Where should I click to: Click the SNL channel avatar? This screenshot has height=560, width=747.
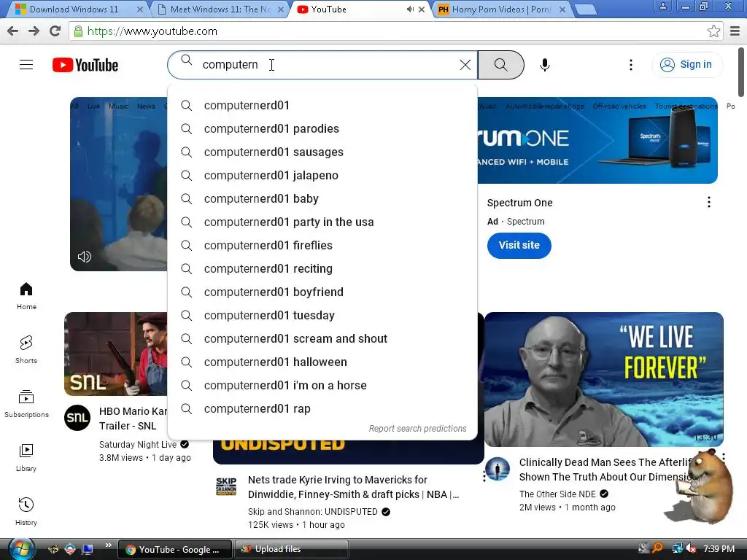click(77, 418)
